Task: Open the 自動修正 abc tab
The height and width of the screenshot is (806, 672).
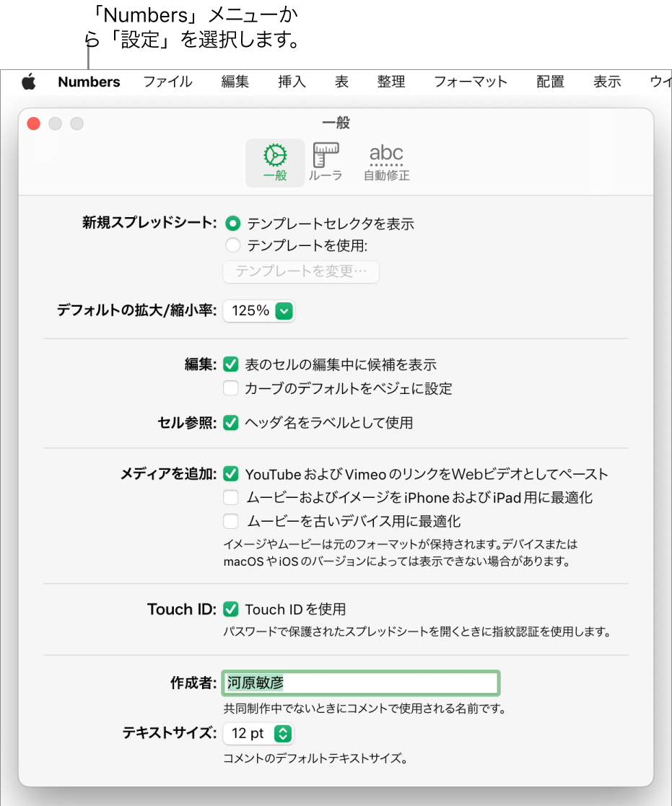Action: (x=387, y=162)
